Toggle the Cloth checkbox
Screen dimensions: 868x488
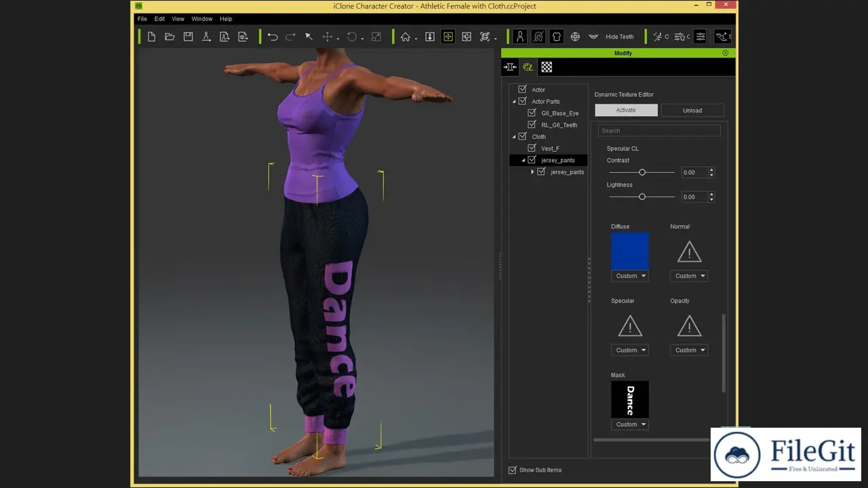522,136
